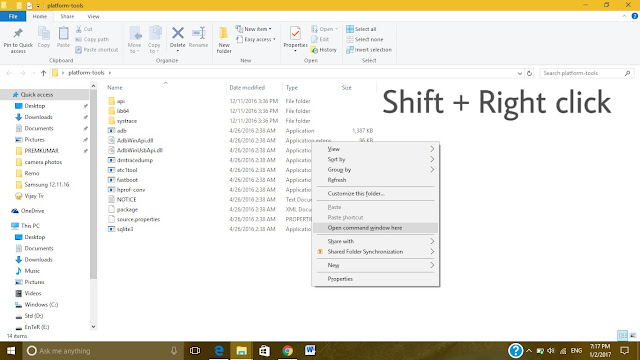The image size is (640, 360).
Task: Click the New folder icon
Action: (x=224, y=33)
